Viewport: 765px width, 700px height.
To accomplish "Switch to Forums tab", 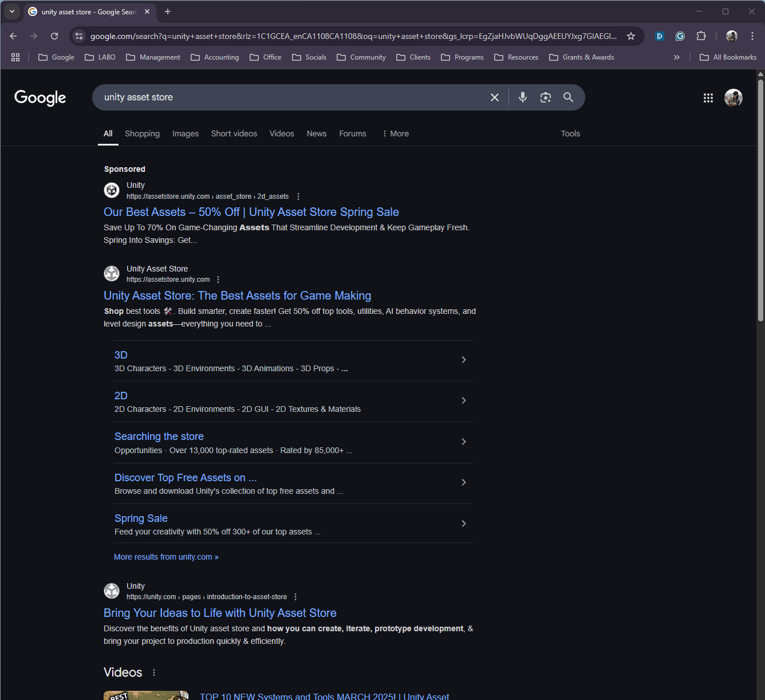I will (x=353, y=133).
